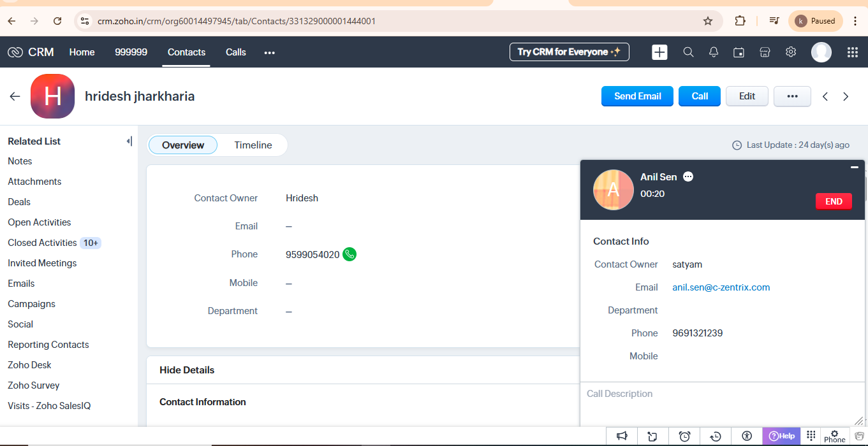Click the quick create plus icon
This screenshot has height=446, width=868.
click(x=659, y=52)
